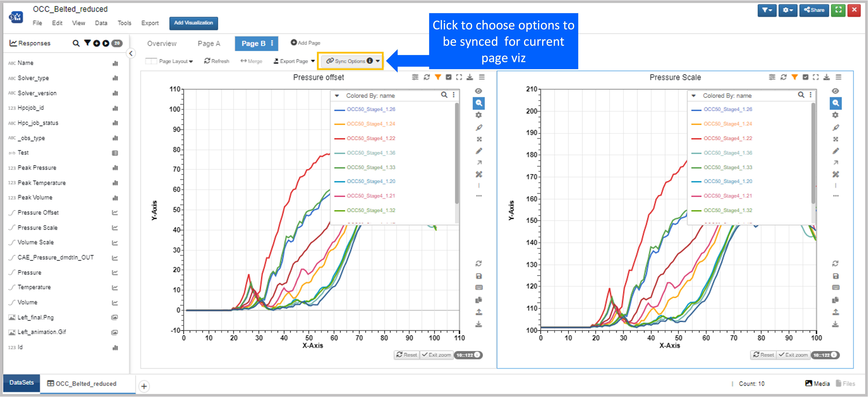Toggle the Pressure Scale chart checkbox

click(x=805, y=77)
